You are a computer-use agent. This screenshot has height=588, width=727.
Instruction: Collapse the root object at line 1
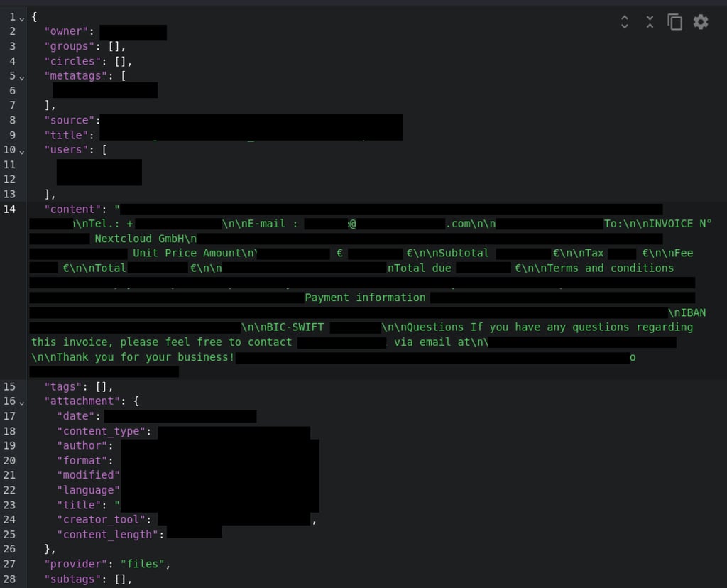pos(22,19)
